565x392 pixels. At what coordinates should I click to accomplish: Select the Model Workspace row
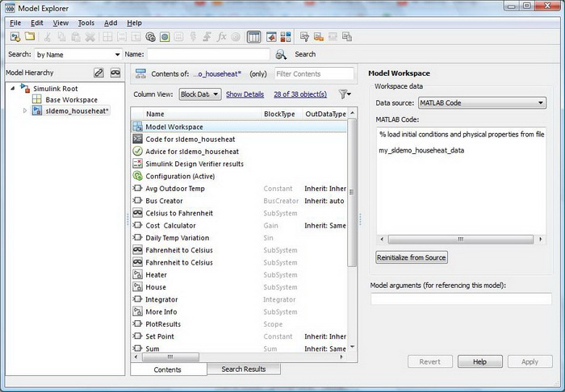pos(239,127)
